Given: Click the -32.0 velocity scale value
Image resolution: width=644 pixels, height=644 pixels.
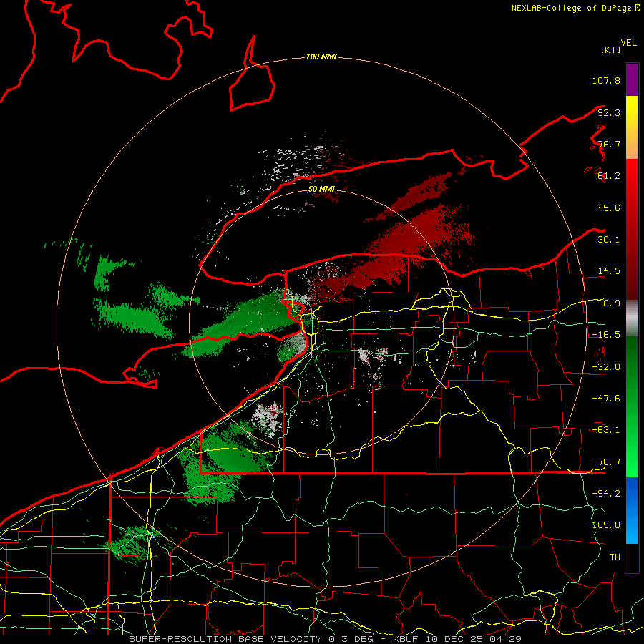Looking at the screenshot, I should click(606, 367).
